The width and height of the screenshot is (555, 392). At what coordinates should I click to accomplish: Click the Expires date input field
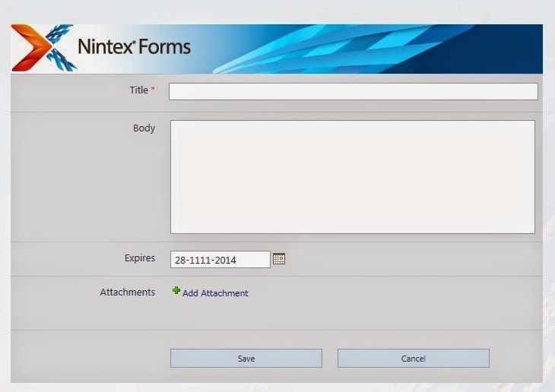coord(220,259)
